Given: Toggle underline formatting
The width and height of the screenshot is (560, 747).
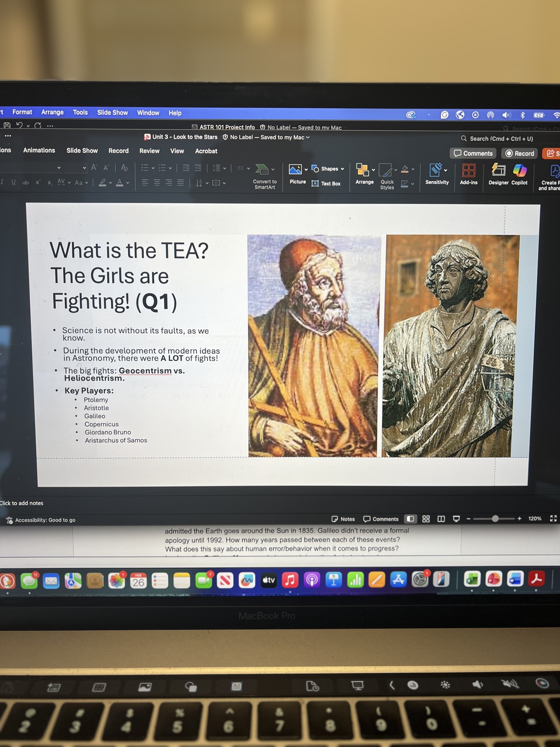Looking at the screenshot, I should click(14, 182).
